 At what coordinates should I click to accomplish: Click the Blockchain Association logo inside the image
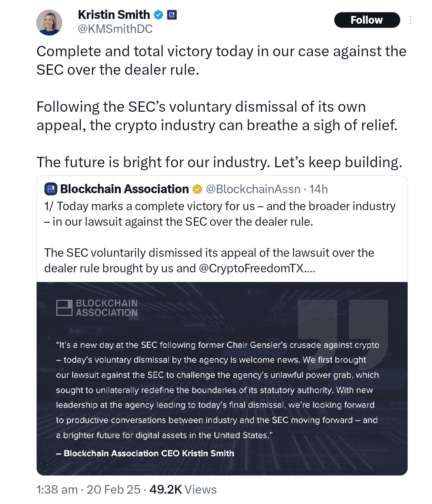pyautogui.click(x=97, y=307)
